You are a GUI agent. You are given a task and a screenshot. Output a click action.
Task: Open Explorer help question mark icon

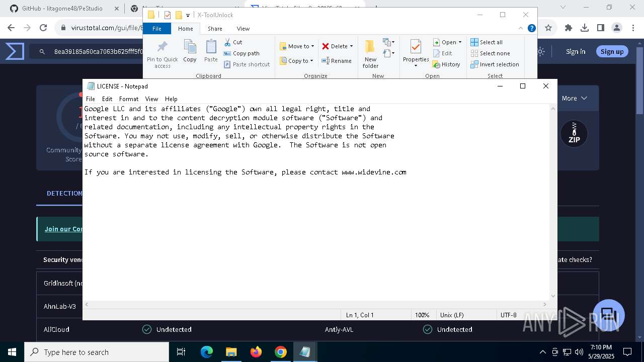[531, 28]
